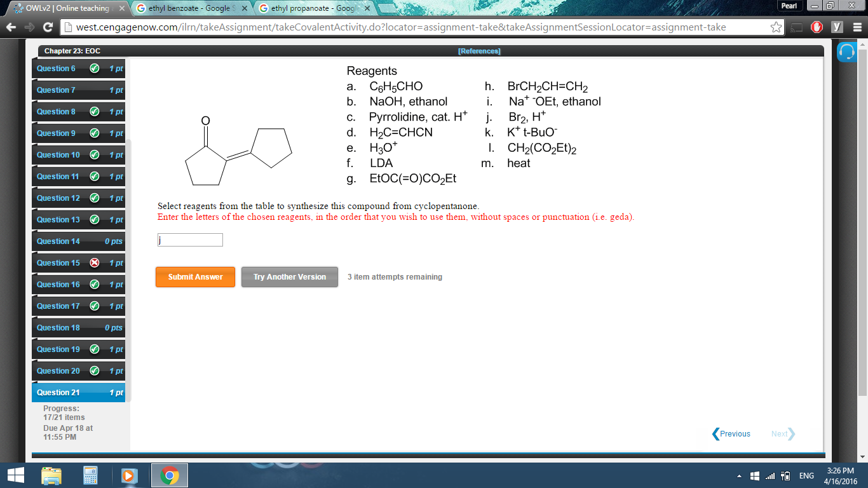868x488 pixels.
Task: Open the AdBlock stop-hand extension icon
Action: 817,27
